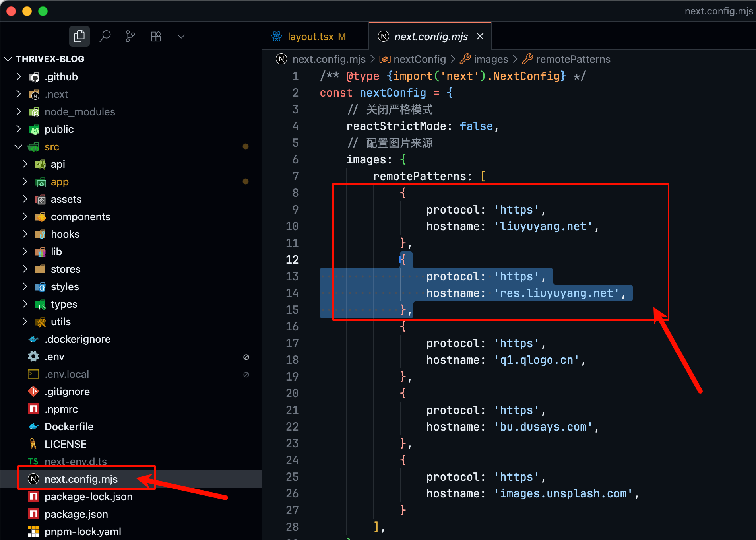Click the gear icon beside .env

tap(34, 357)
